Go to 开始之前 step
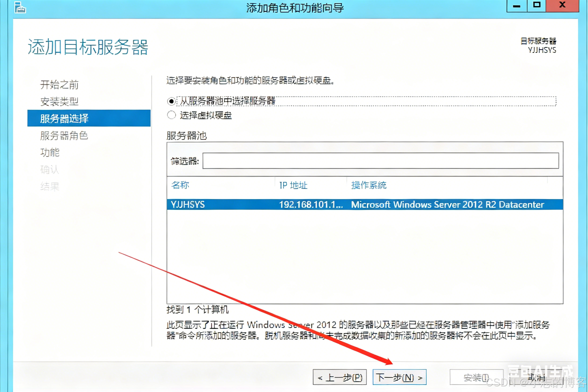 tap(59, 85)
